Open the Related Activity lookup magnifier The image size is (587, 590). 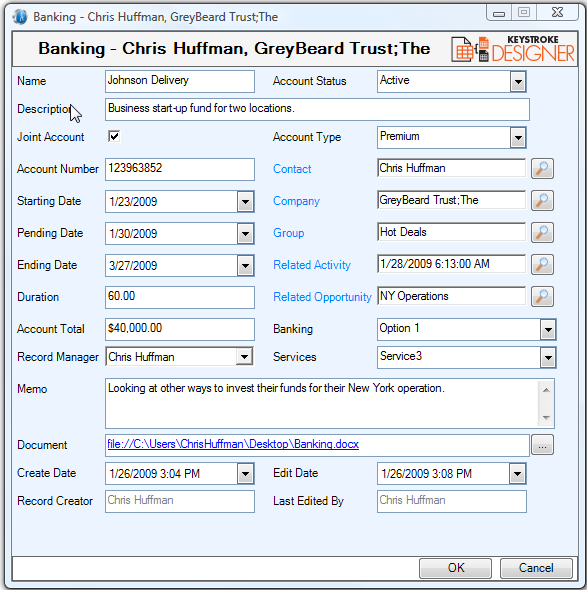542,265
